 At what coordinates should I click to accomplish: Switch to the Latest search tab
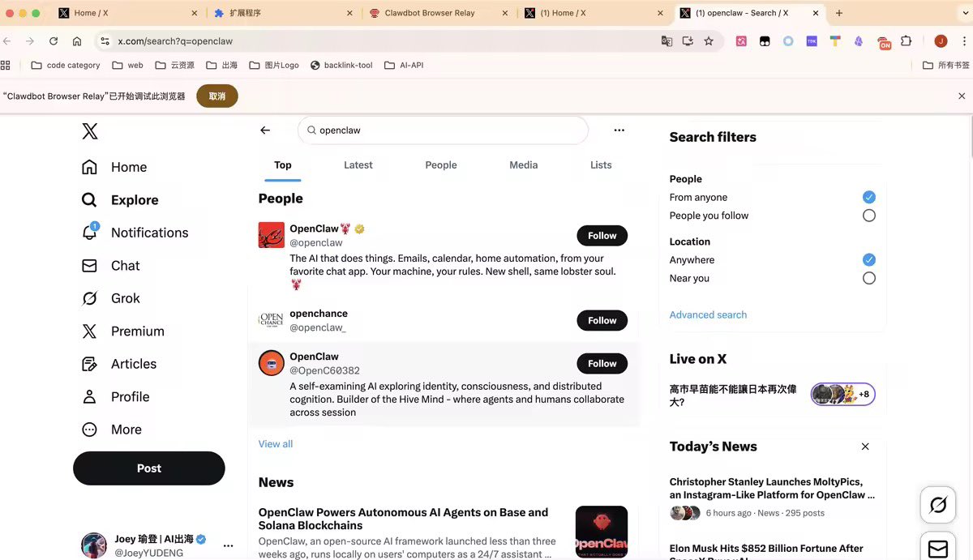pyautogui.click(x=358, y=165)
